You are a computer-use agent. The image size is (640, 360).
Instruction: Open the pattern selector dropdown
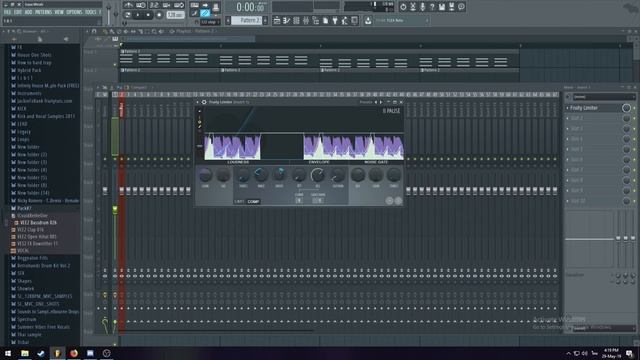tap(247, 20)
